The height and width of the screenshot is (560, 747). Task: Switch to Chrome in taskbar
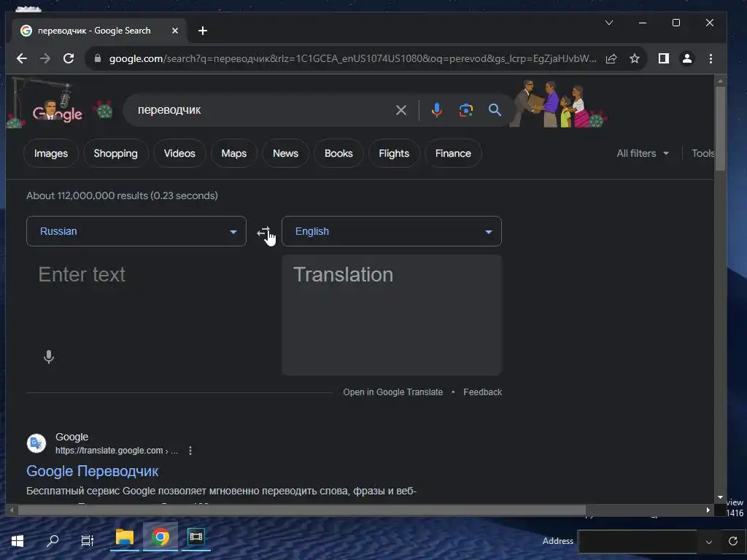coord(160,537)
